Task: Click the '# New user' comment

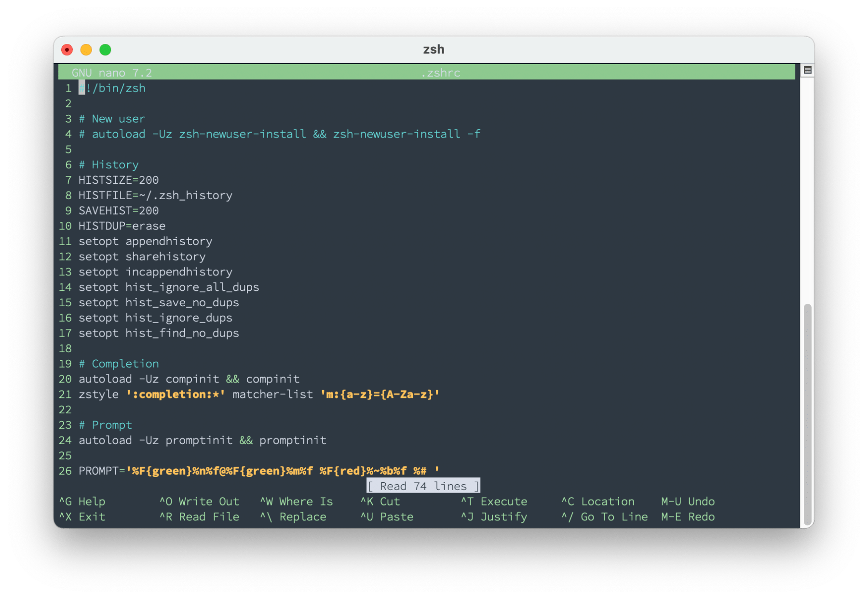Action: click(112, 119)
